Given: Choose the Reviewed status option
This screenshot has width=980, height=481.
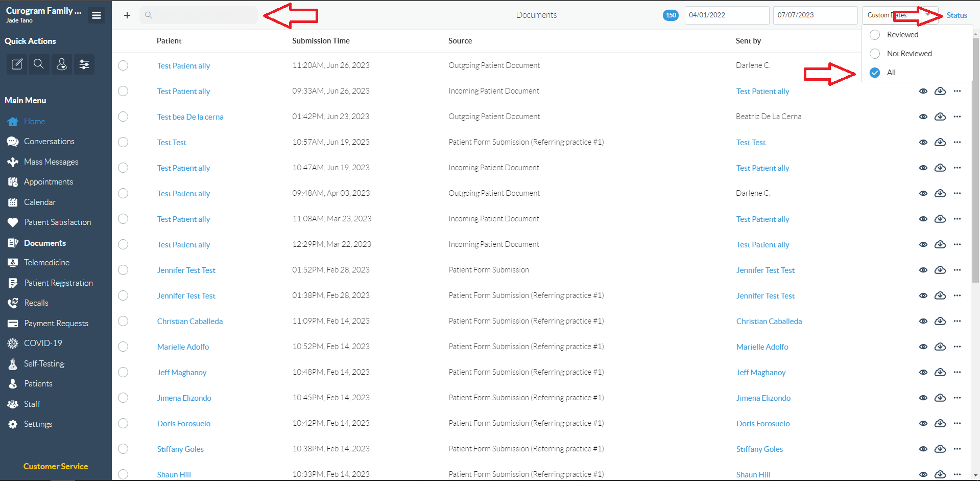Looking at the screenshot, I should click(875, 34).
